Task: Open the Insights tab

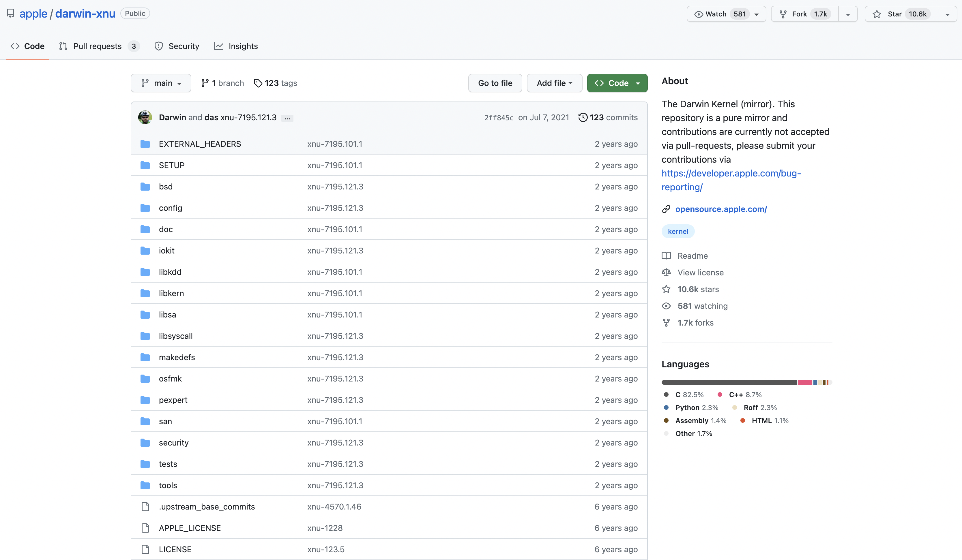Action: tap(236, 46)
